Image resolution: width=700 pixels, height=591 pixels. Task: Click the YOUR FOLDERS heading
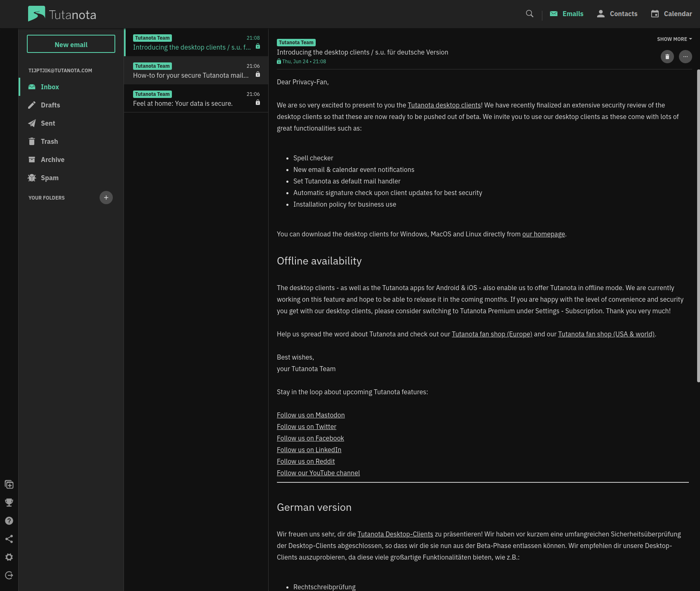click(x=47, y=198)
